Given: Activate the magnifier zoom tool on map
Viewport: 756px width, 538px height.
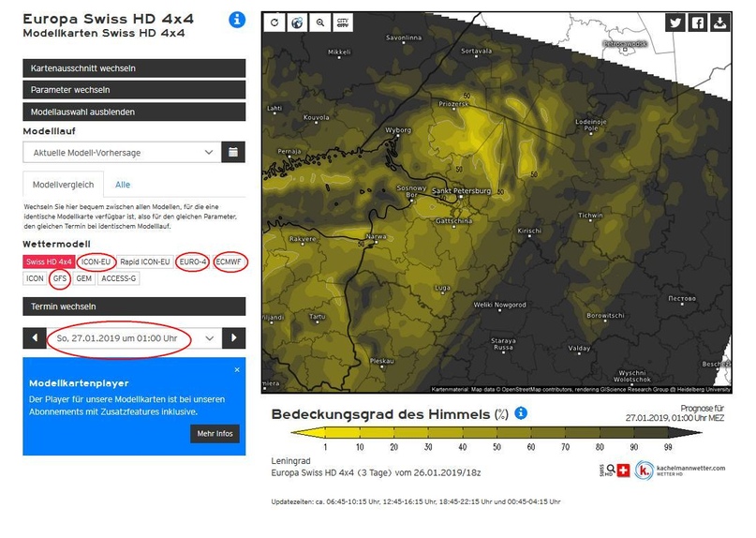Looking at the screenshot, I should 320,22.
